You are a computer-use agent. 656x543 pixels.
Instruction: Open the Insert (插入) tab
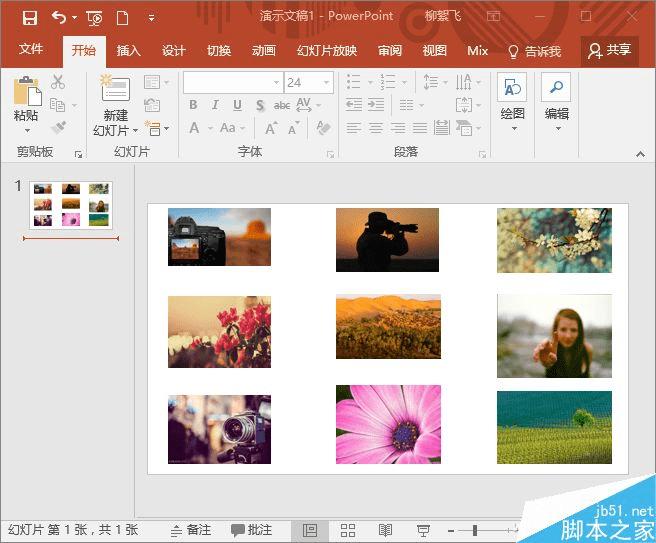click(x=128, y=51)
